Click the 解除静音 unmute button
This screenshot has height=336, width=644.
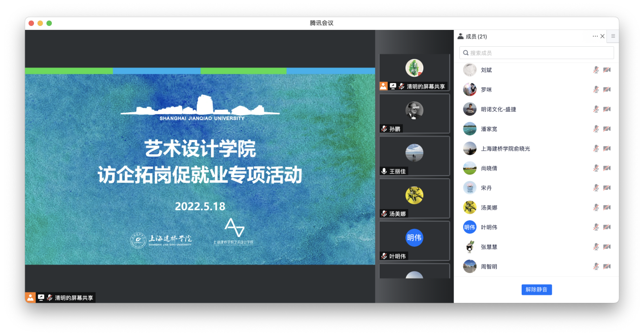(536, 289)
